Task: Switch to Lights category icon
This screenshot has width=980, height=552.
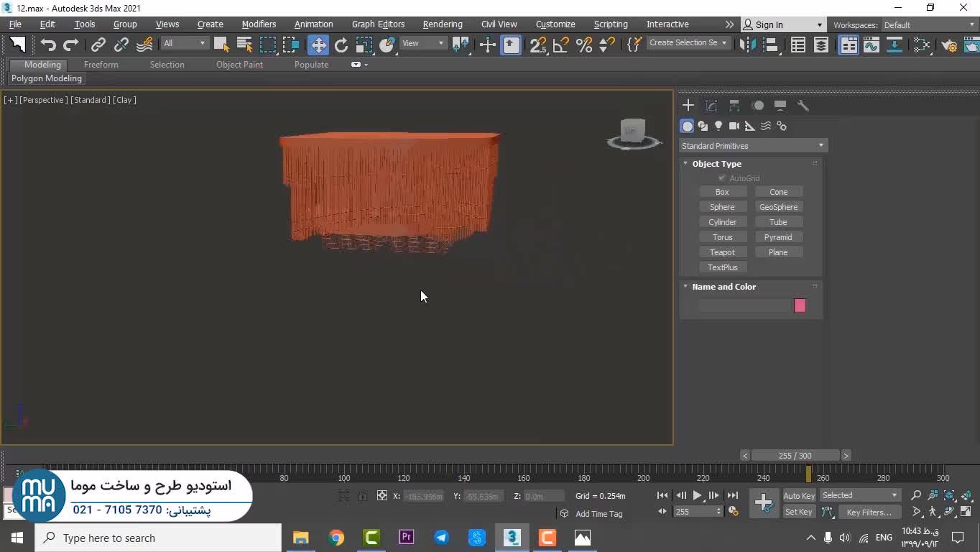Action: [x=718, y=126]
